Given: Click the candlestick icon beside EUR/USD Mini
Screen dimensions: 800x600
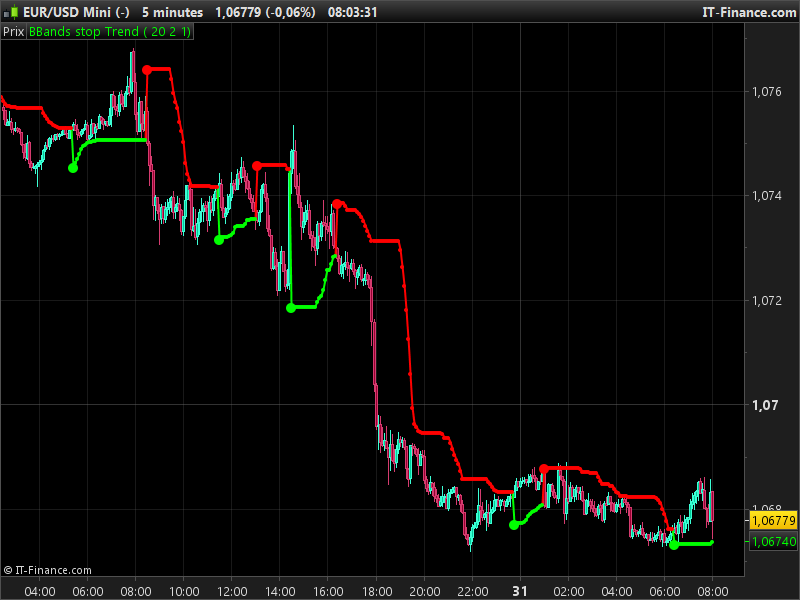Looking at the screenshot, I should [11, 12].
